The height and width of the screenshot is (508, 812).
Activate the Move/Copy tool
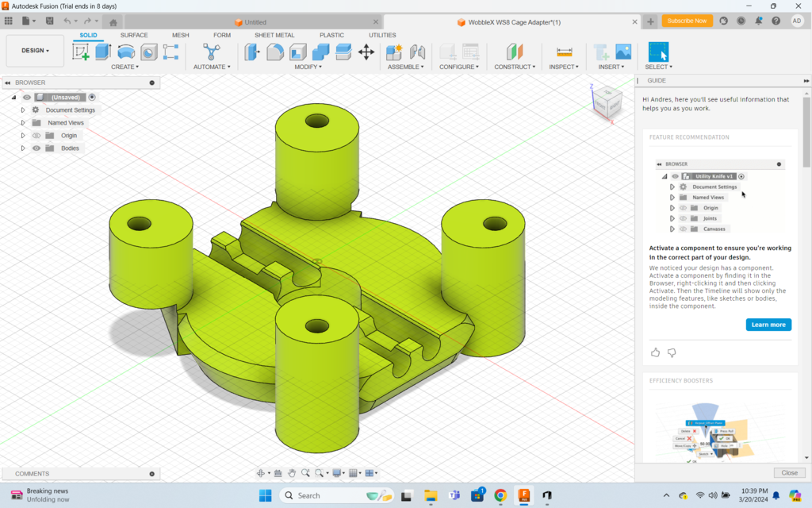366,51
